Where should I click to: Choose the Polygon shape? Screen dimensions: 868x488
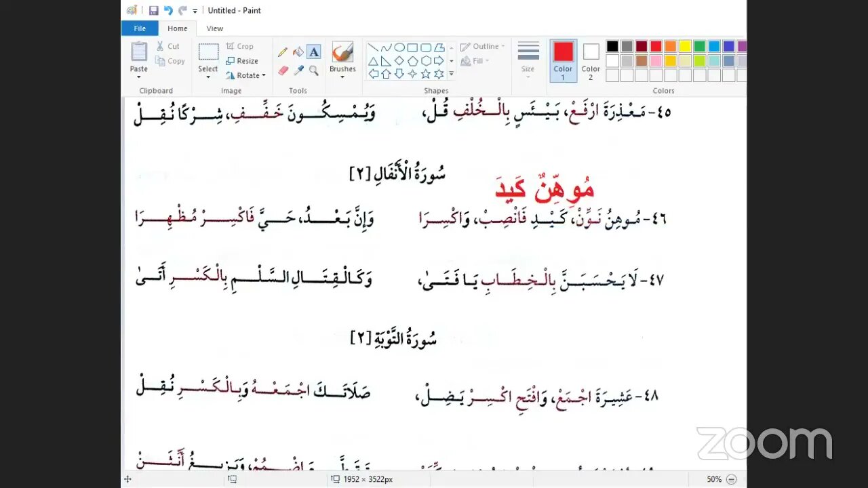click(x=439, y=47)
